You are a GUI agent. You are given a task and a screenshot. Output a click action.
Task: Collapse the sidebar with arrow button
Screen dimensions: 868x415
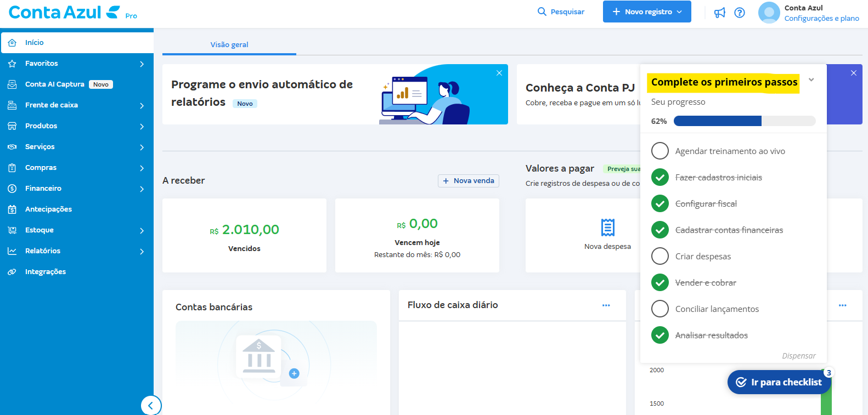(x=151, y=406)
